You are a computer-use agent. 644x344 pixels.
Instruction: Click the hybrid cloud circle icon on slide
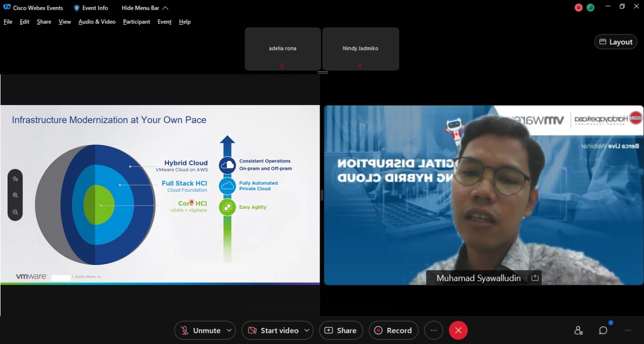click(x=227, y=165)
